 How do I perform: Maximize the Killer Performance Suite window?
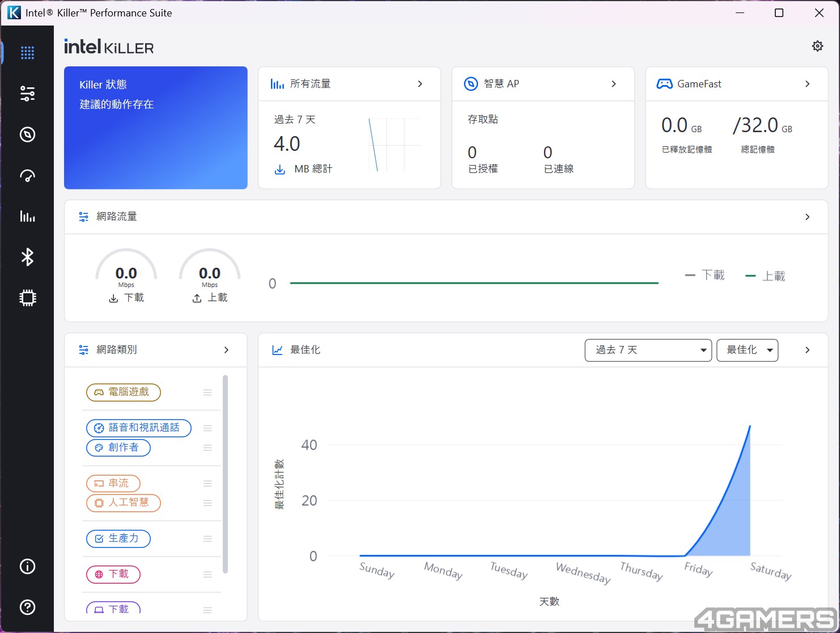tap(779, 12)
